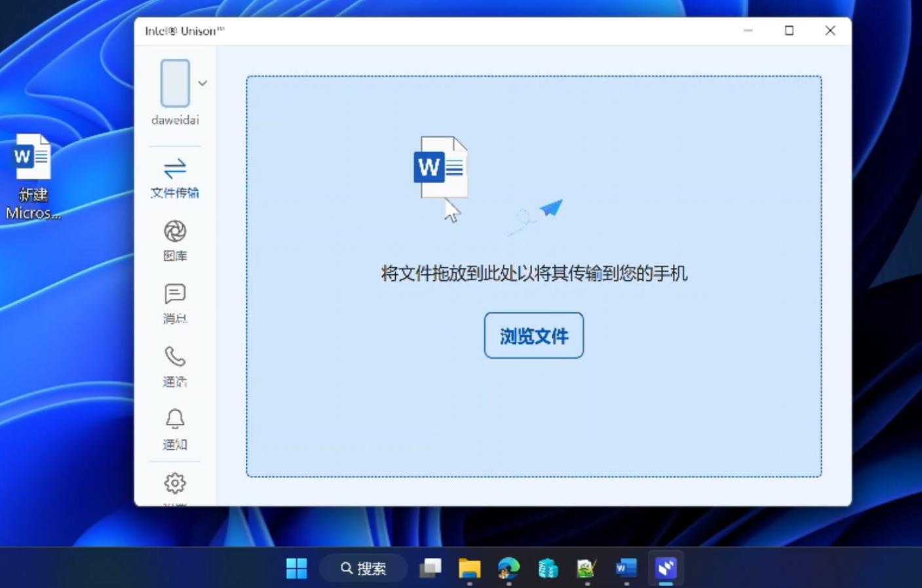Open the 通知 notifications section
Screen dimensions: 922x588
[174, 429]
